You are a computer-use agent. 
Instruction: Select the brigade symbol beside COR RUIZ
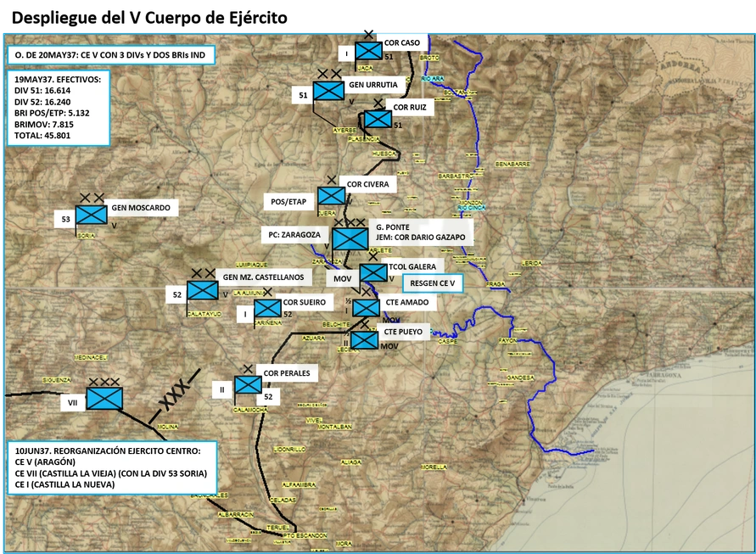pos(378,119)
